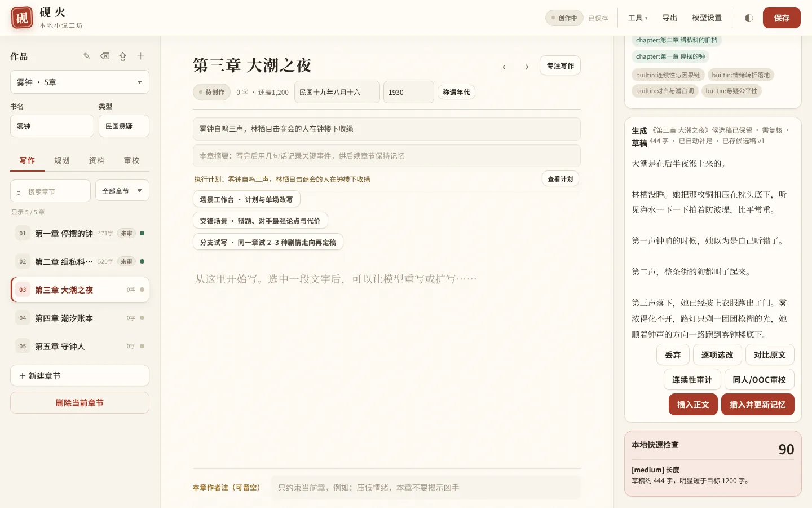This screenshot has height=508, width=812.
Task: Toggle the 创作中 status pill
Action: coord(564,18)
